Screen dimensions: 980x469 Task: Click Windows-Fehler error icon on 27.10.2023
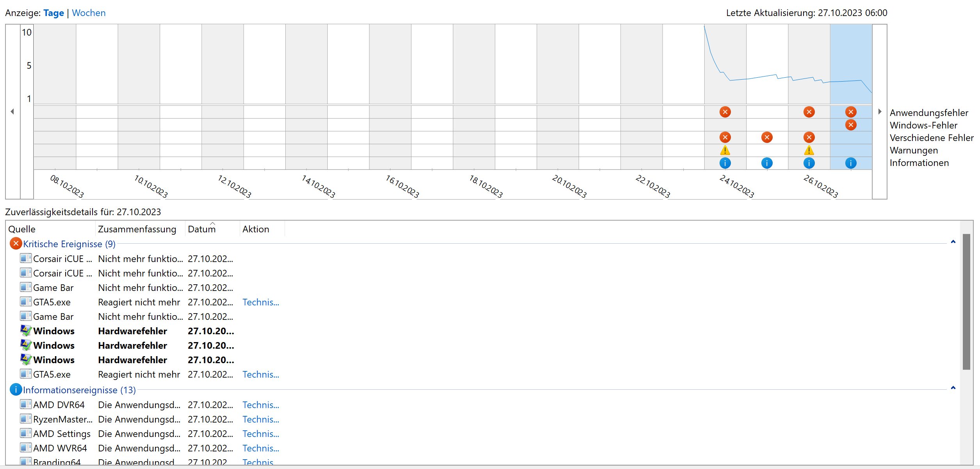(851, 125)
